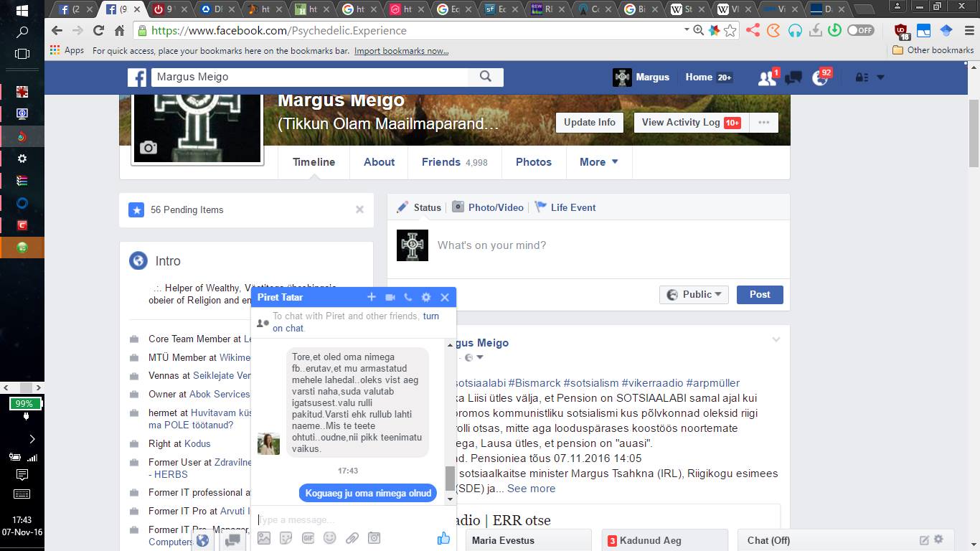Screen dimensions: 980x551
Task: Click the chat window scrollbar thumb
Action: click(x=450, y=477)
